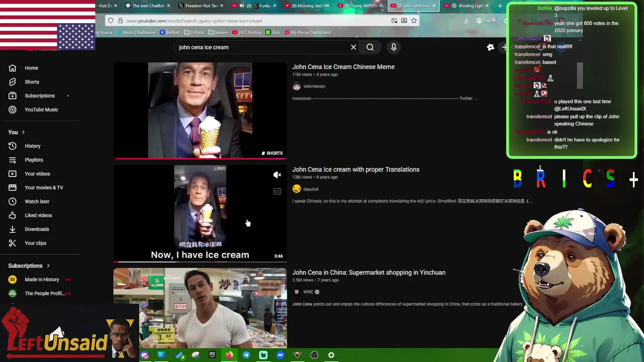Open the Subscriptions sidebar icon

coord(13,96)
